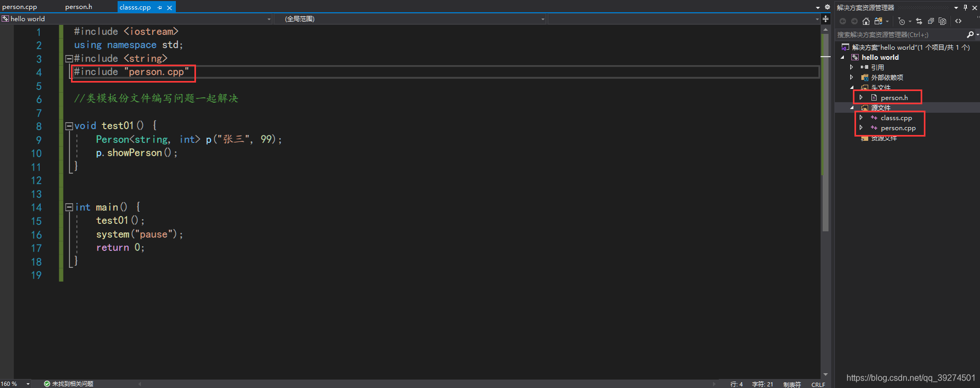The height and width of the screenshot is (388, 980).
Task: Collapse the #include region at line 3
Action: pos(69,59)
